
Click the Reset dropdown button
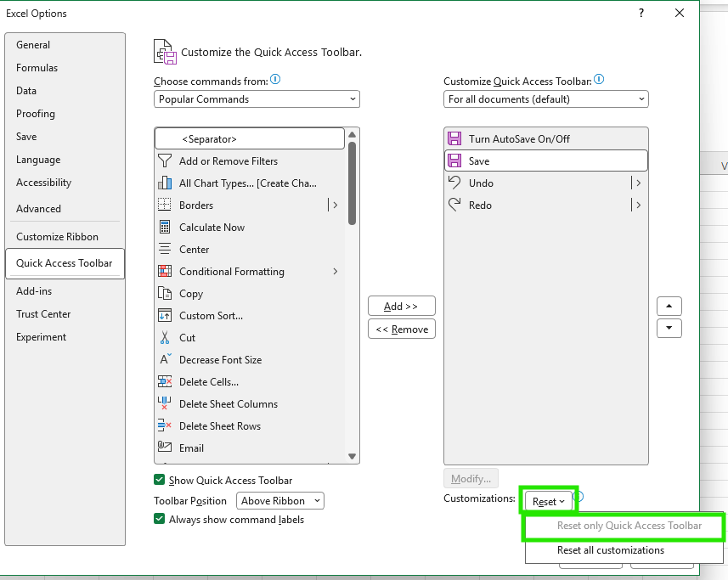click(549, 502)
